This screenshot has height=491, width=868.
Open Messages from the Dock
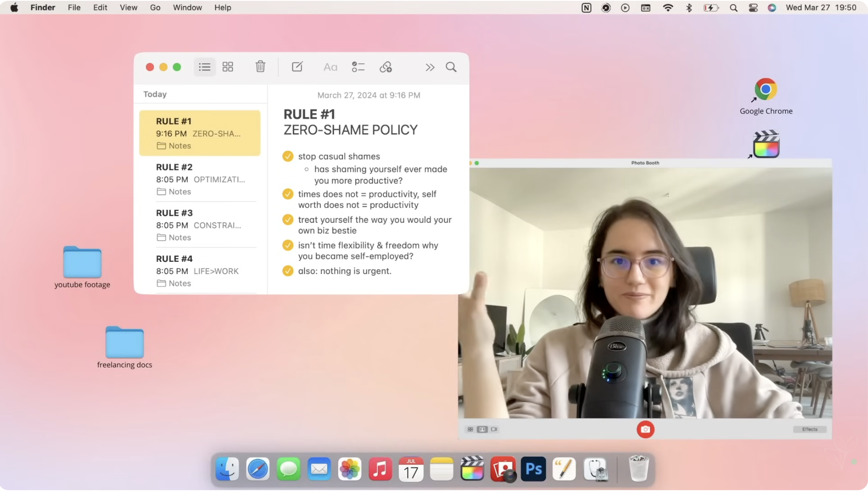coord(288,469)
